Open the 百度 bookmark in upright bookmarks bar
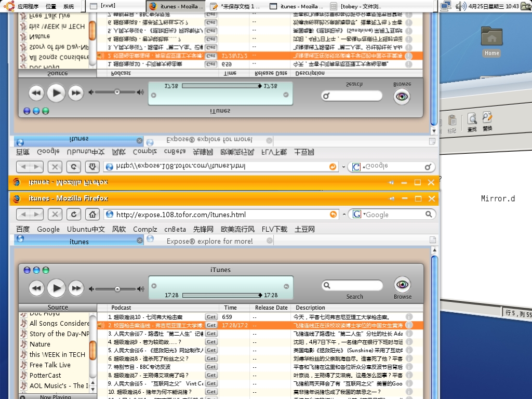 pyautogui.click(x=23, y=229)
